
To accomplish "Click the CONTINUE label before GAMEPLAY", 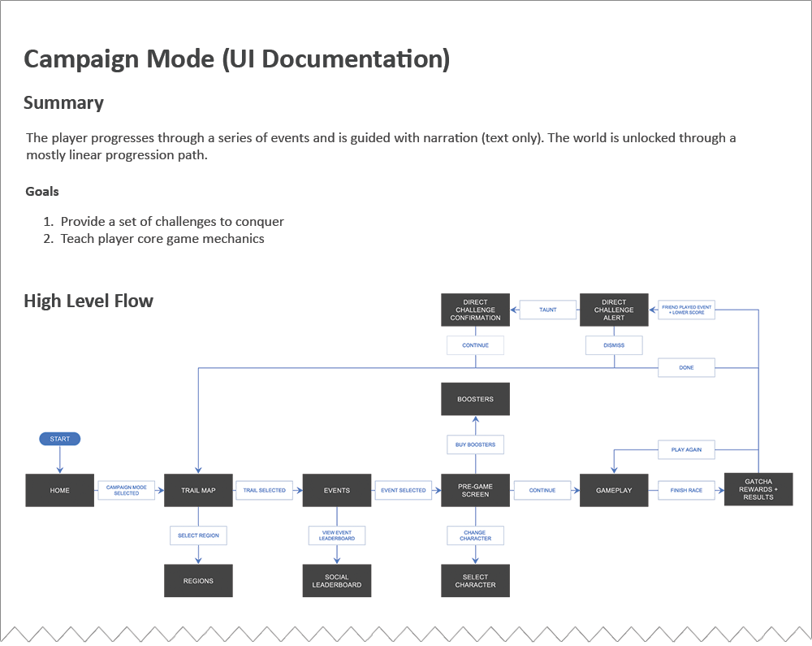I will point(542,490).
